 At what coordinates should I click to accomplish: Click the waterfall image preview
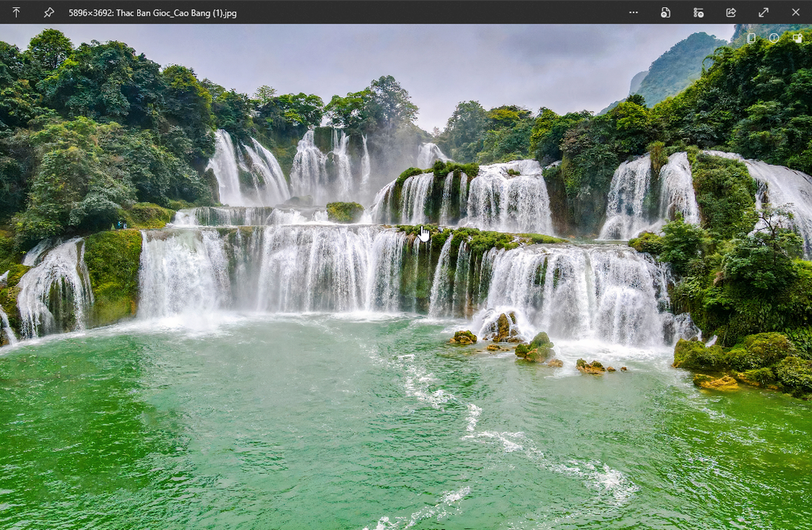pyautogui.click(x=406, y=277)
